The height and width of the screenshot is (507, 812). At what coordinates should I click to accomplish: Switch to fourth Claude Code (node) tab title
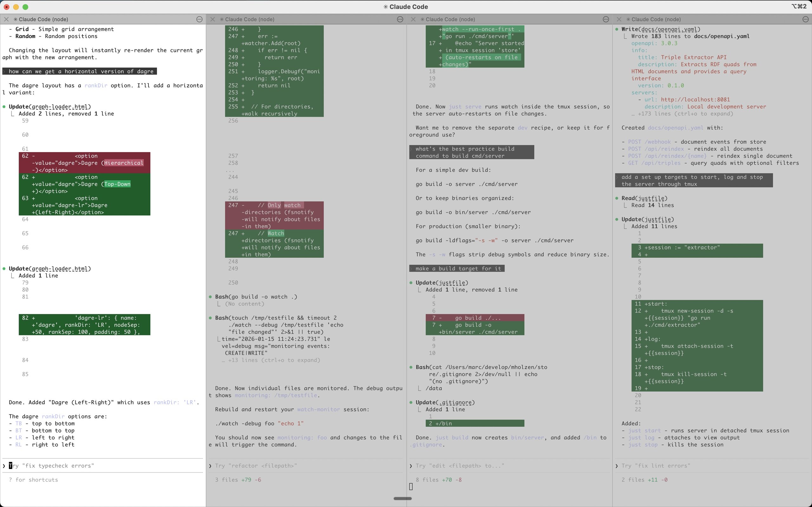656,19
